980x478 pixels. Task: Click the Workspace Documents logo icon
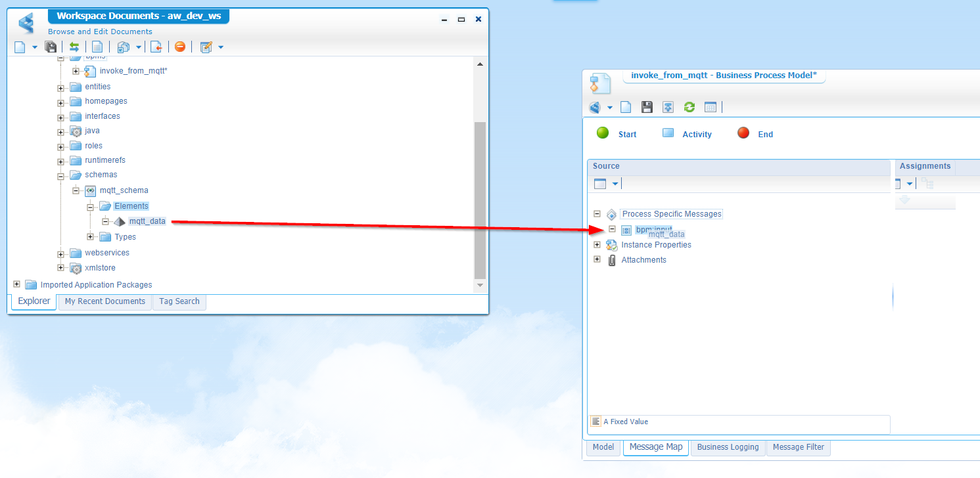[x=26, y=24]
